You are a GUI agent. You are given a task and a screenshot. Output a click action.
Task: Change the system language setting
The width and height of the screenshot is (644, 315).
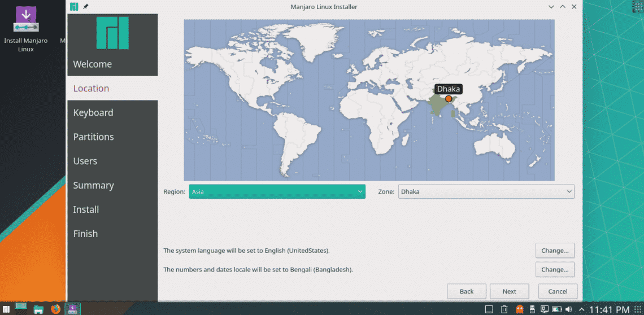[x=555, y=250]
